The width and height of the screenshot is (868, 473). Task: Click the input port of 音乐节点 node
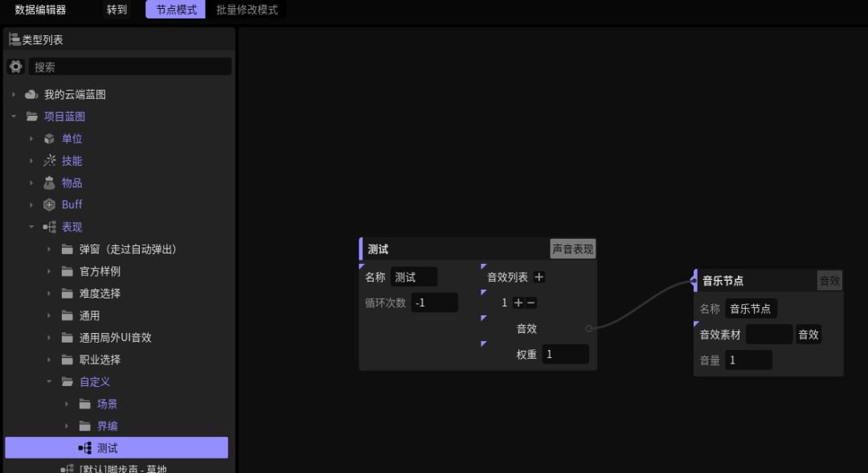tap(693, 281)
